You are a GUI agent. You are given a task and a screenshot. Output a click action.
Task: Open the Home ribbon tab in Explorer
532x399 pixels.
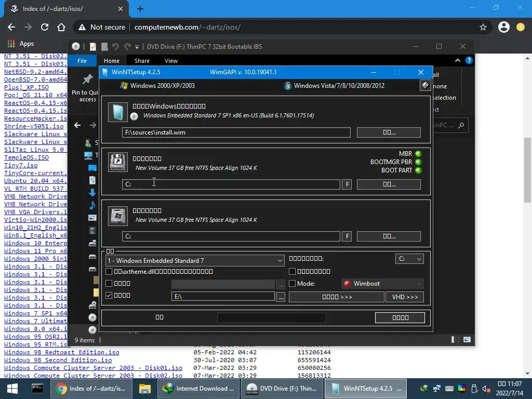tap(112, 61)
